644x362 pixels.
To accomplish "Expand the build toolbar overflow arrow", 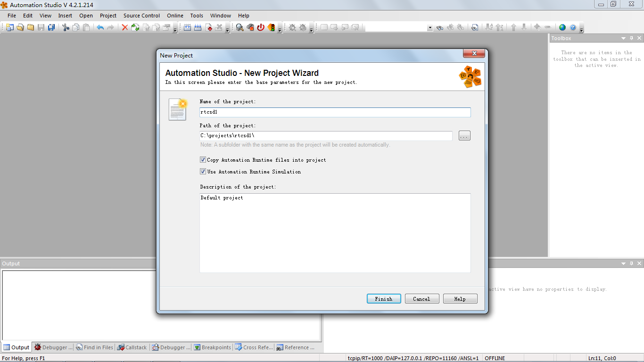I will pos(228,29).
